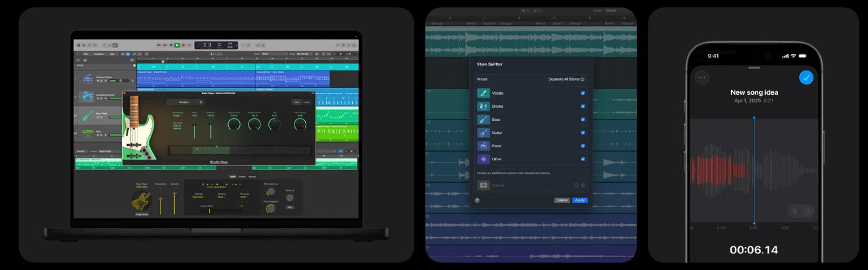Cancel the Stem Splitter dialog
This screenshot has height=270, width=868.
point(562,200)
